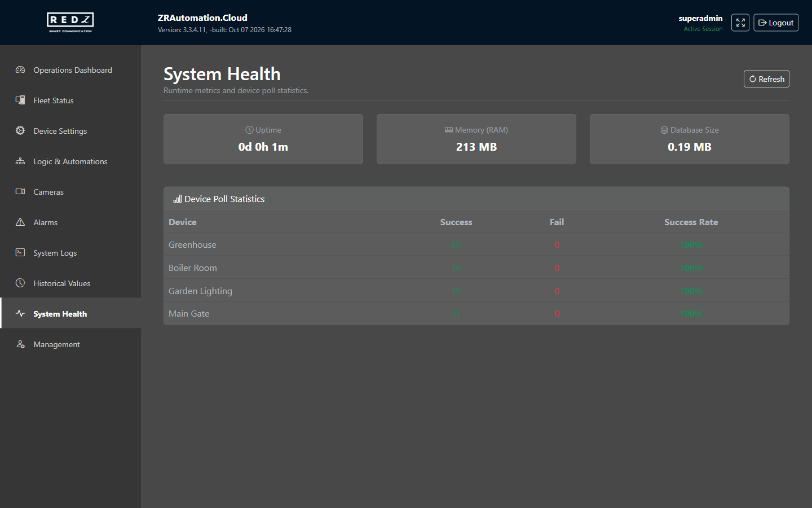Toggle fullscreen with the expand icon
The width and height of the screenshot is (812, 508).
click(740, 23)
